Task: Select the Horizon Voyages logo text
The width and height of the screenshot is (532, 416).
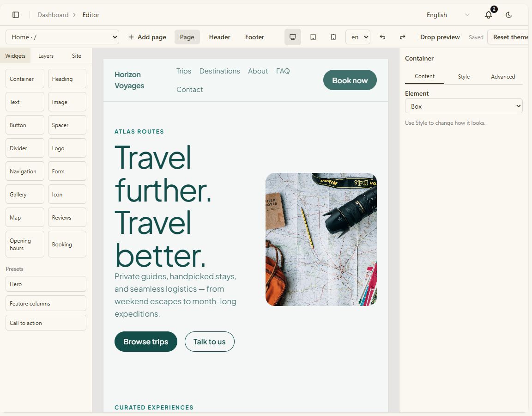Action: 129,80
